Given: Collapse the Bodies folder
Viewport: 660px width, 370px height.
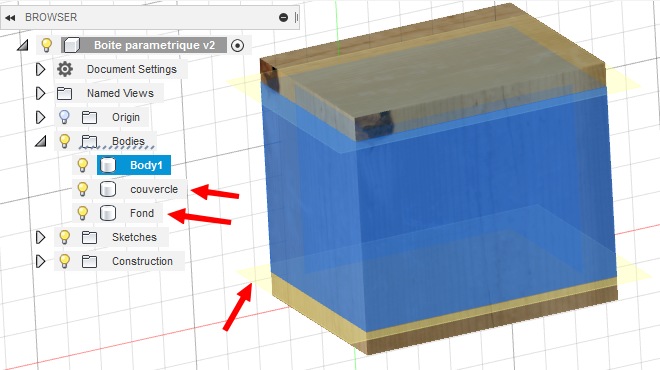Looking at the screenshot, I should point(40,141).
